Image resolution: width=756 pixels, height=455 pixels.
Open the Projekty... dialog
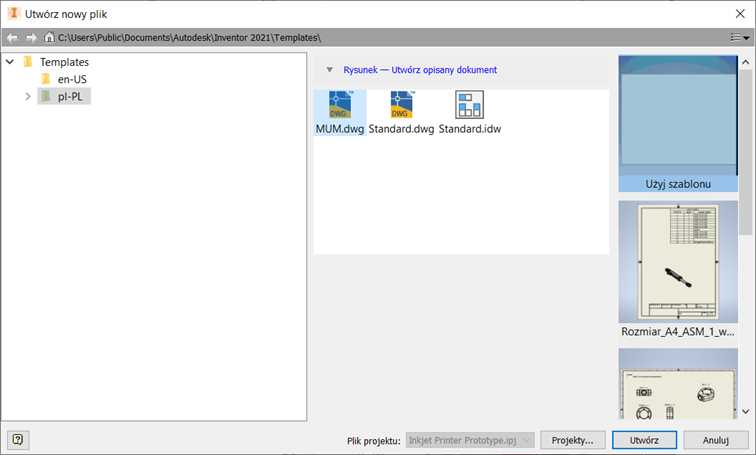tap(573, 439)
